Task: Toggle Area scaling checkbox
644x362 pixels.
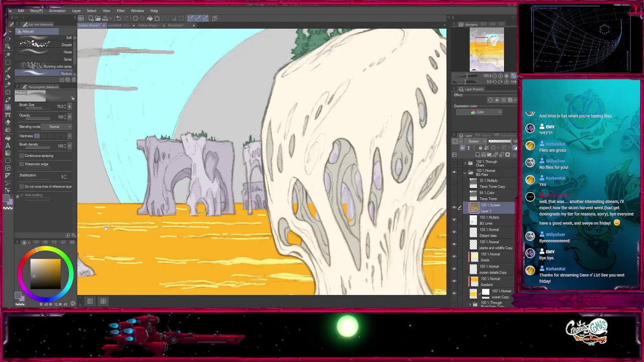Action: tap(21, 195)
